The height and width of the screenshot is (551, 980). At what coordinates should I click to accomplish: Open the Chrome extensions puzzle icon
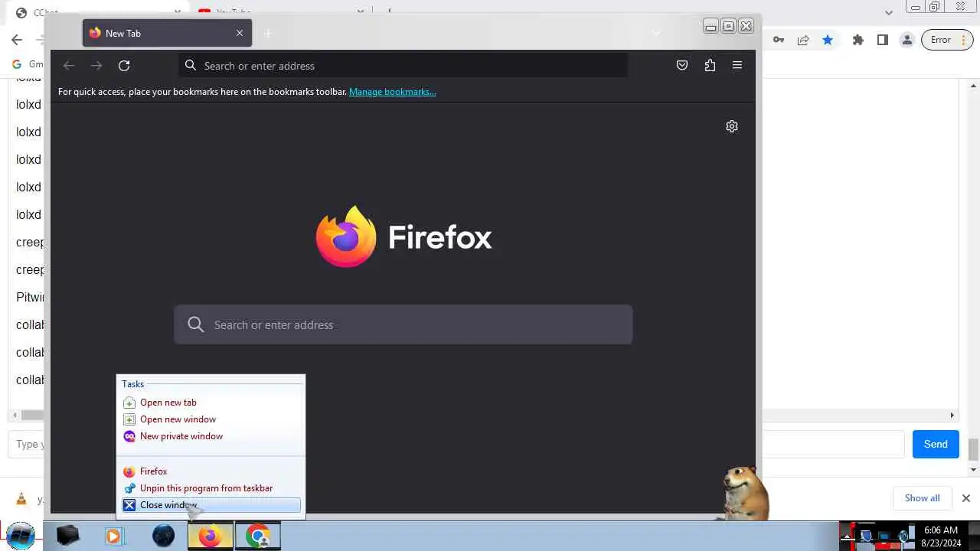(x=858, y=40)
